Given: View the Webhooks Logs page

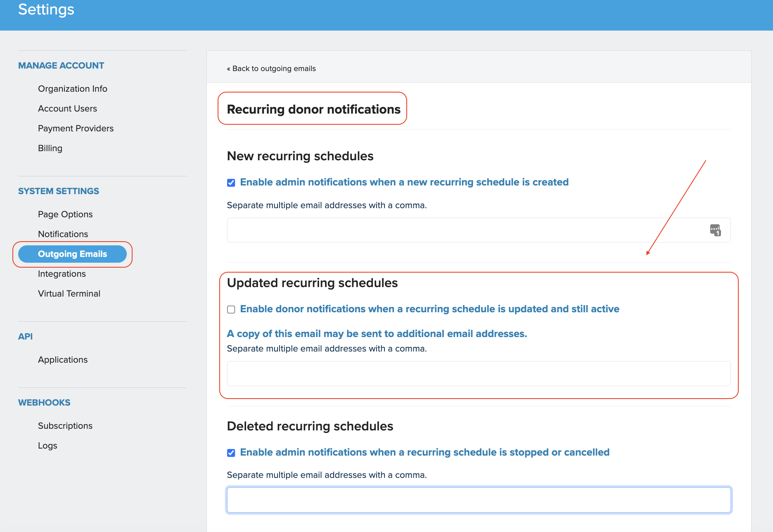Looking at the screenshot, I should (x=47, y=445).
